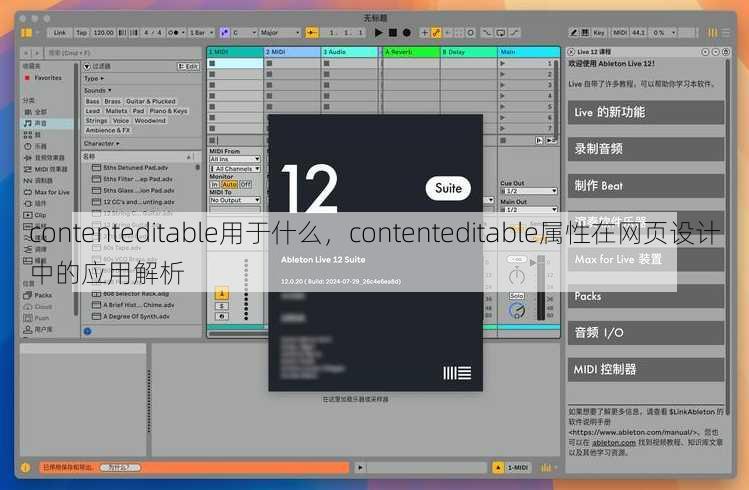Launch Main scene 1 play triangle
The height and width of the screenshot is (490, 749).
coord(503,63)
